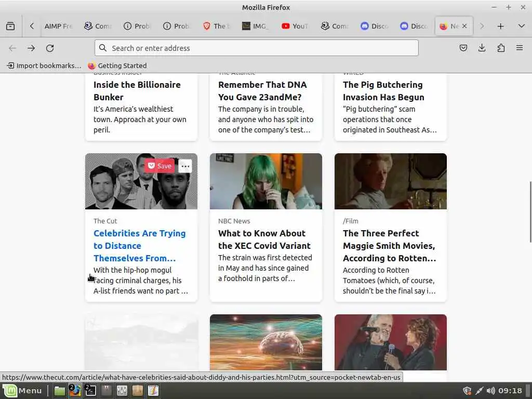Close the active New Tab

464,26
